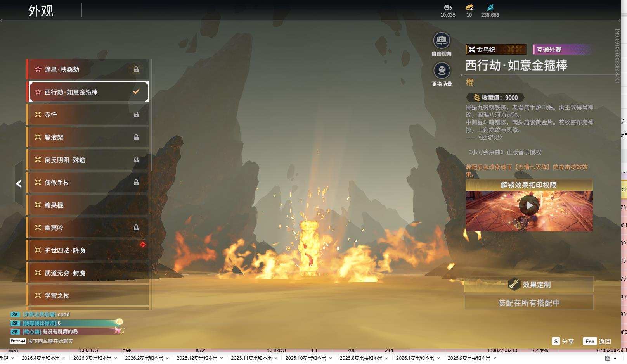Toggle the checkmark on 西行劫·如意金箍棒
The width and height of the screenshot is (627, 364).
(x=136, y=92)
